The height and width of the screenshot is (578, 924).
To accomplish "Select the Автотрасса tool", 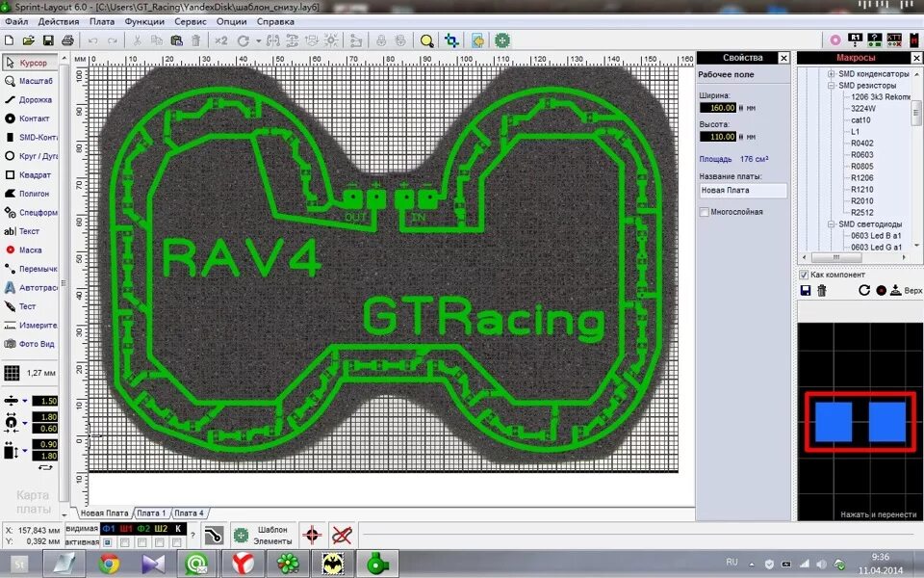I will pyautogui.click(x=29, y=288).
